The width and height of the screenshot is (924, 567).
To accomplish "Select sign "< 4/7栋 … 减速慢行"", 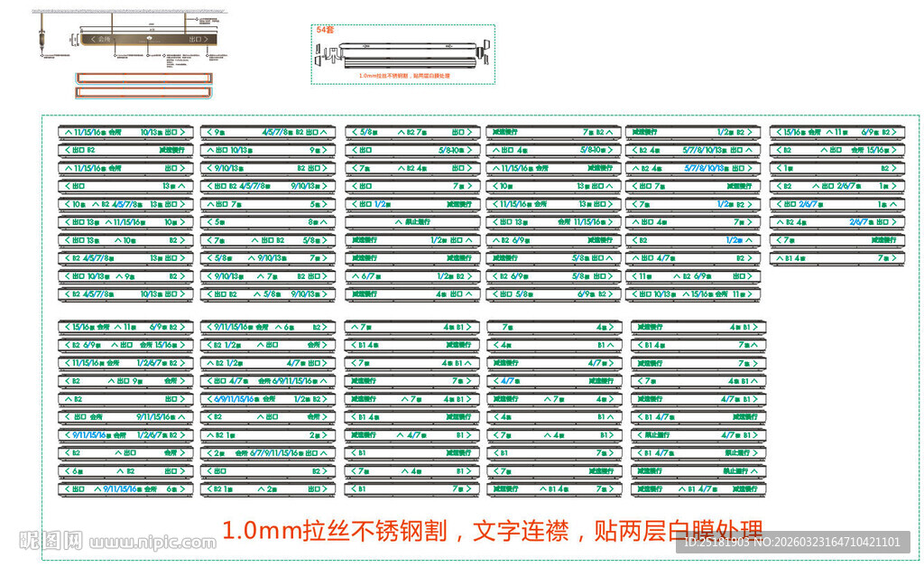I will [555, 383].
